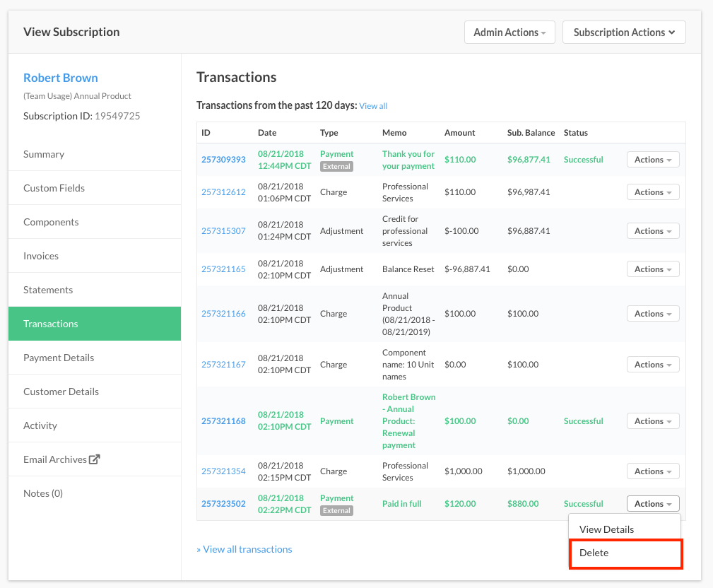The width and height of the screenshot is (713, 588).
Task: Switch to the Invoices section
Action: tap(95, 256)
